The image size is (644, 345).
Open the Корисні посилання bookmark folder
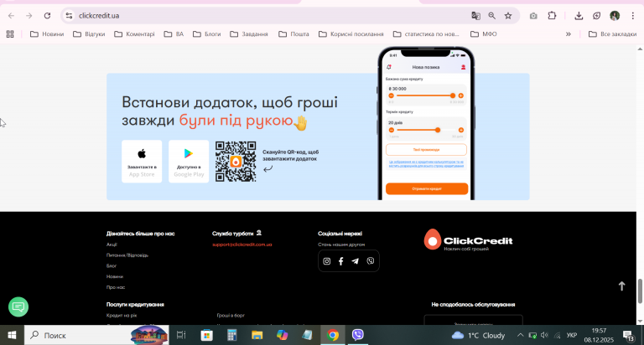(351, 34)
